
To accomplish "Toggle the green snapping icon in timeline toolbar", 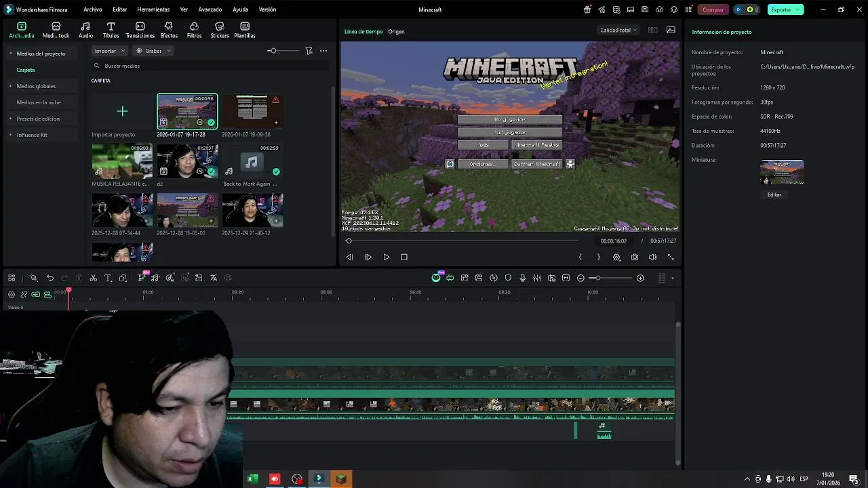I will point(450,278).
